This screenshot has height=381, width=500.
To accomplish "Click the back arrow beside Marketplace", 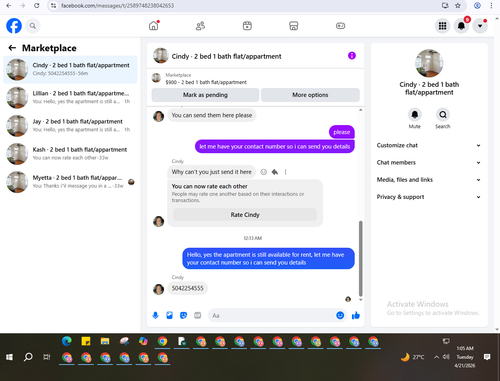I will 12,48.
